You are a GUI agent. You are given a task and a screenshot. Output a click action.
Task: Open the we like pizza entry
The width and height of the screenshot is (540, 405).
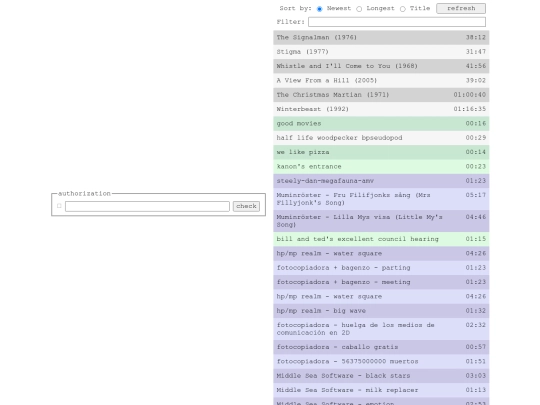point(381,152)
